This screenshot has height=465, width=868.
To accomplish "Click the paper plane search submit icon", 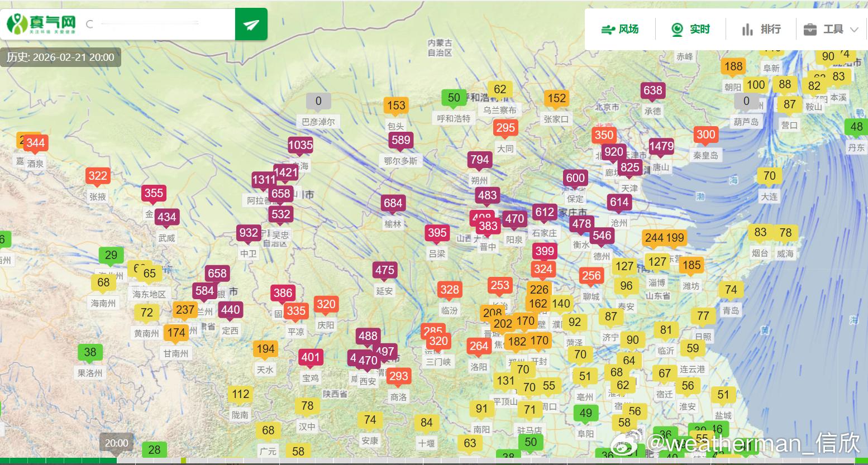I will click(251, 24).
